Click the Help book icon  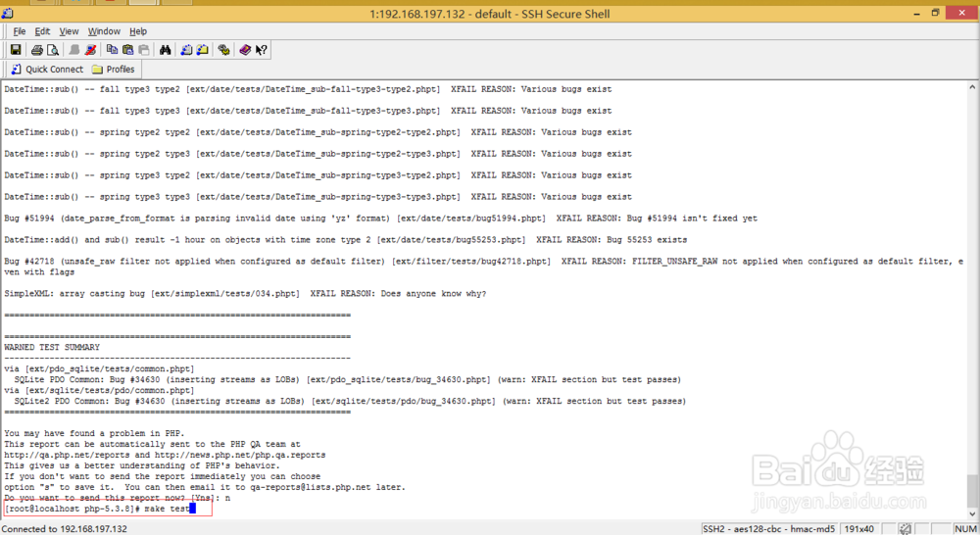click(245, 49)
